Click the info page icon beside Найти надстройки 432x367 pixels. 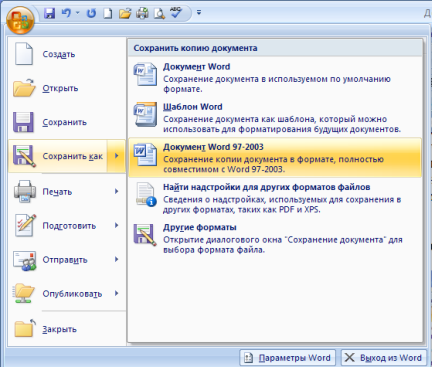point(146,195)
